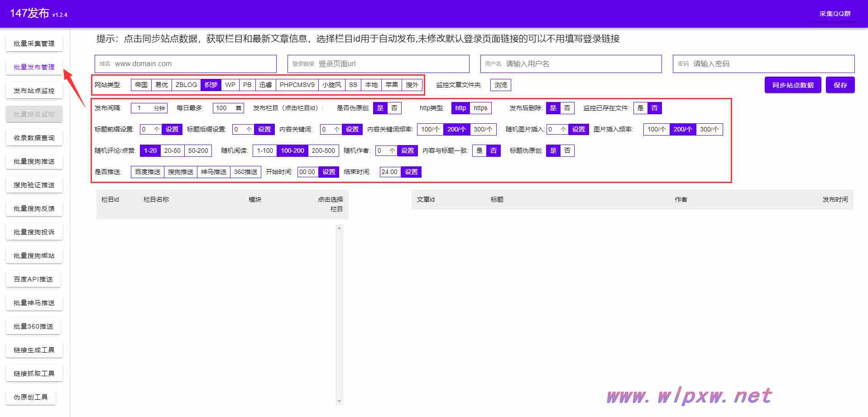Set 是否伪原创 to 否

tap(394, 108)
